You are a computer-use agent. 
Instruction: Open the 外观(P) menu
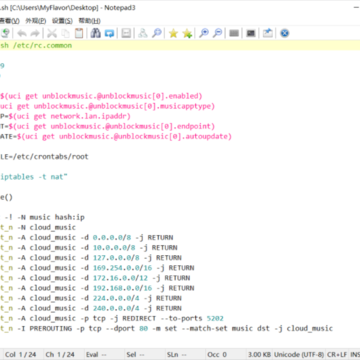pyautogui.click(x=36, y=21)
